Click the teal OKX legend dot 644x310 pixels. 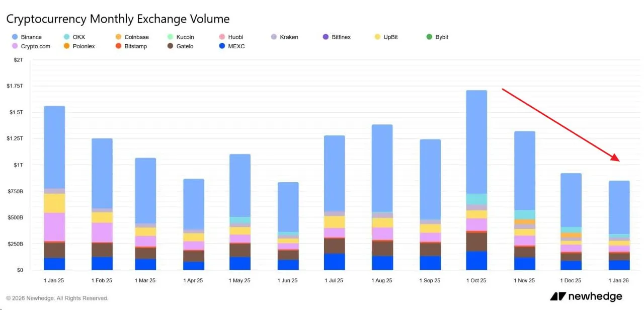point(67,37)
